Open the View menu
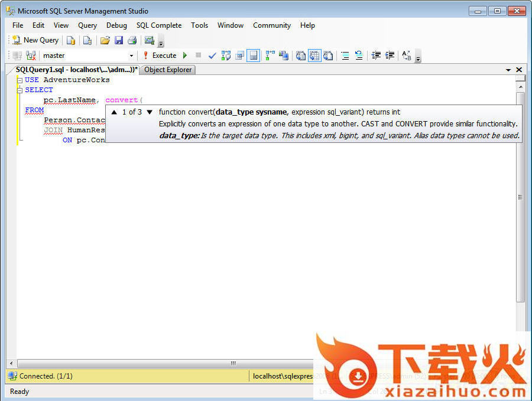 click(x=61, y=25)
